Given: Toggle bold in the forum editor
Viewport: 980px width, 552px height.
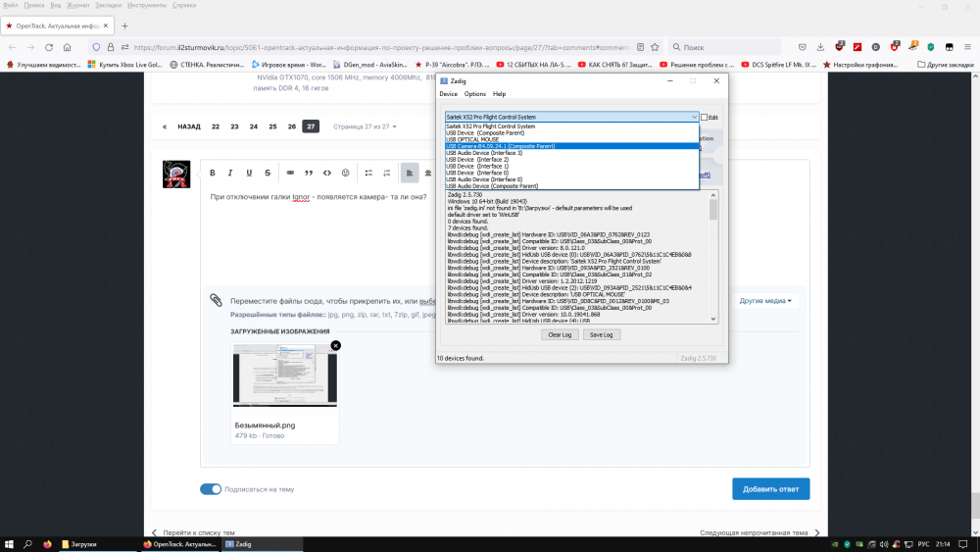Looking at the screenshot, I should pos(213,173).
